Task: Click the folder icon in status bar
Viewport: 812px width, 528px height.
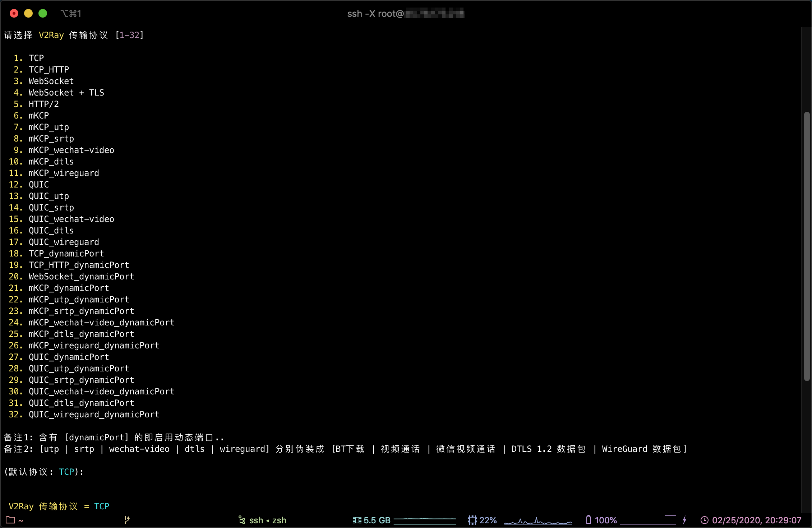Action: click(x=10, y=520)
